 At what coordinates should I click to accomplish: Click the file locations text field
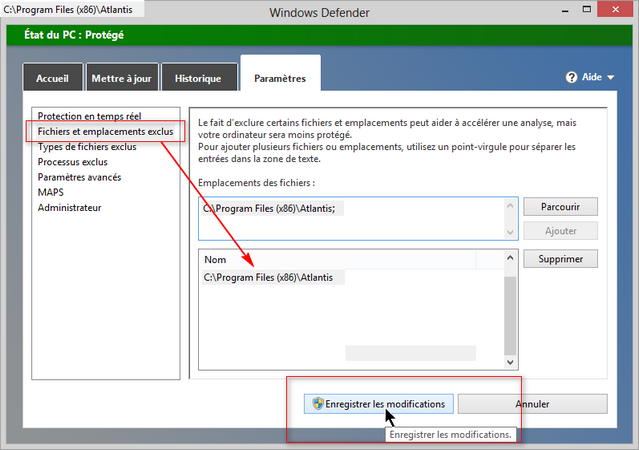356,217
